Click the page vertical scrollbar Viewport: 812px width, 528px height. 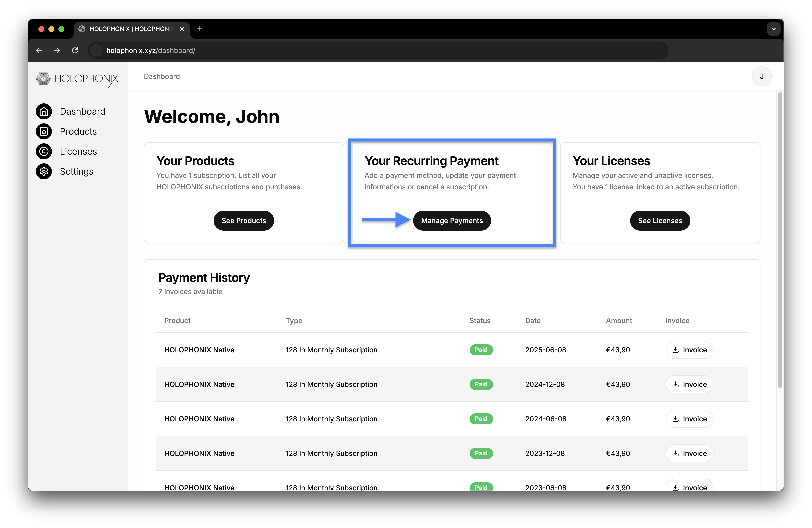(780, 239)
